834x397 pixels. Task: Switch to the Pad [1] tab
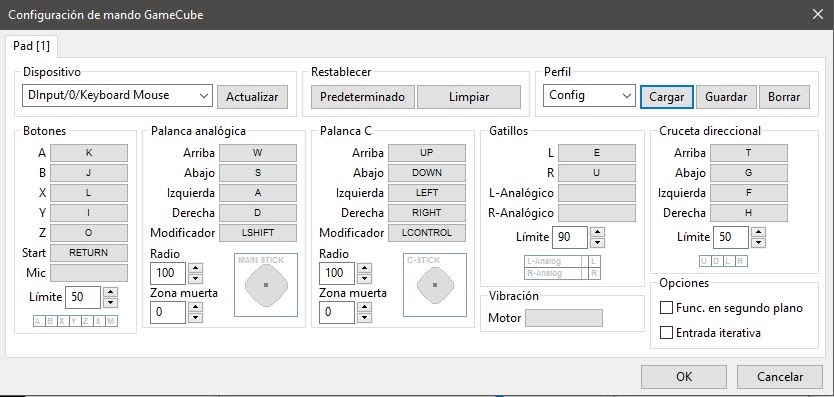click(x=31, y=46)
